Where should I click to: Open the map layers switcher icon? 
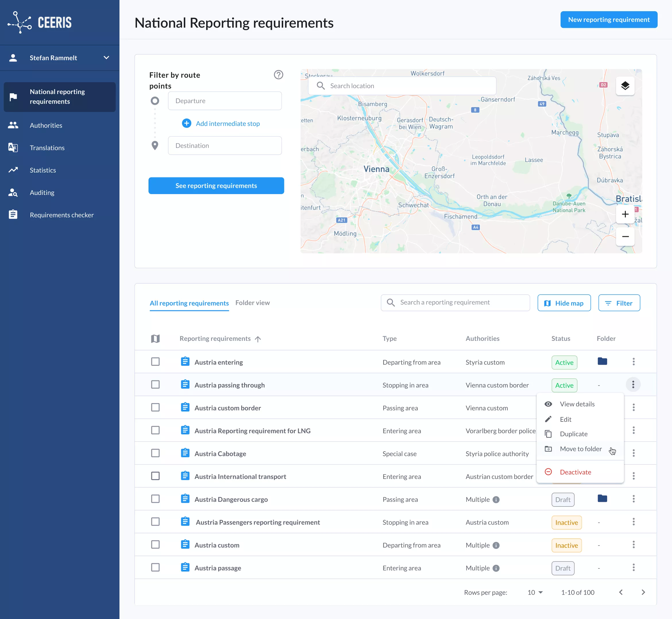coord(625,86)
